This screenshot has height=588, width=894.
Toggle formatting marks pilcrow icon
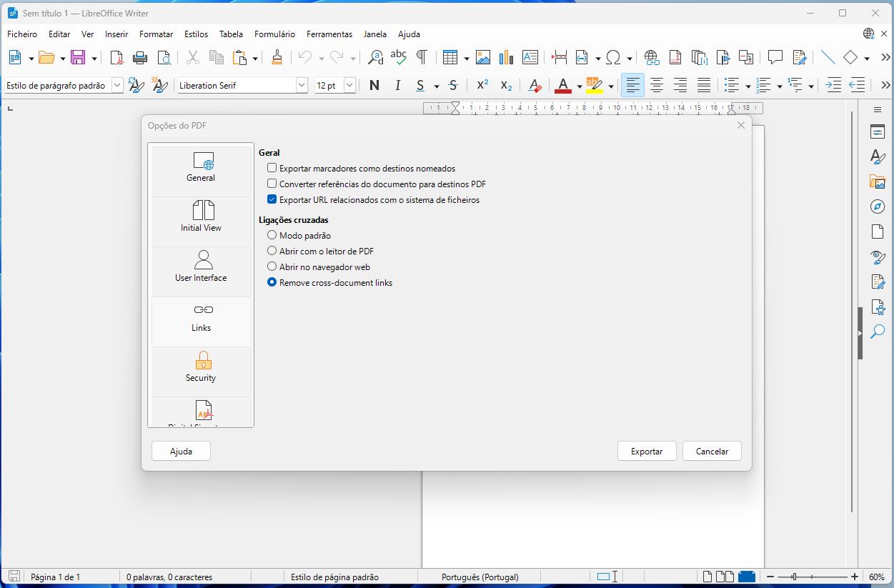422,57
